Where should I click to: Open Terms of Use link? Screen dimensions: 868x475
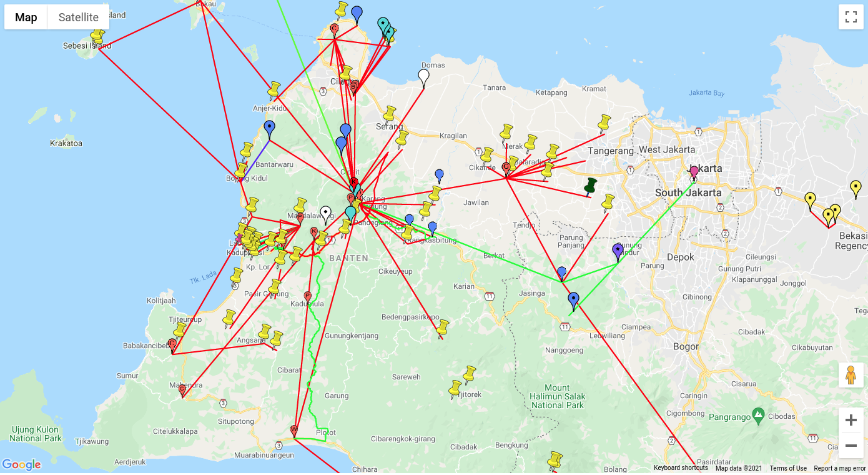[x=788, y=468]
